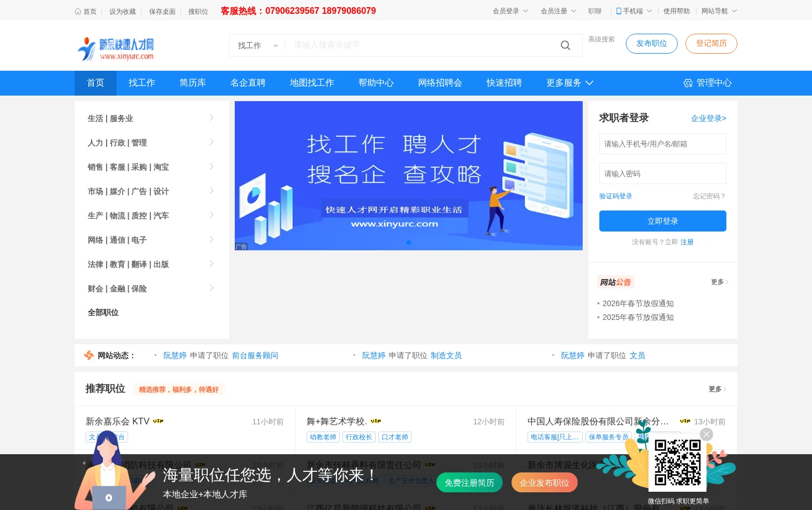Open the 找工作 search type dropdown
Image resolution: width=812 pixels, height=510 pixels.
[x=257, y=45]
